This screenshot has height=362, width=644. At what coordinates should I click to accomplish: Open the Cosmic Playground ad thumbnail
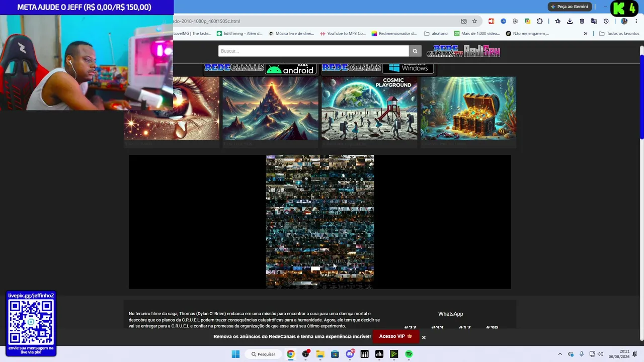click(x=369, y=108)
